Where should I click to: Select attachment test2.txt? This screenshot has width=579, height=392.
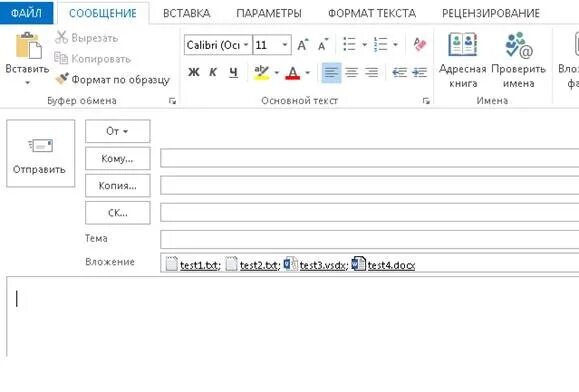(253, 265)
